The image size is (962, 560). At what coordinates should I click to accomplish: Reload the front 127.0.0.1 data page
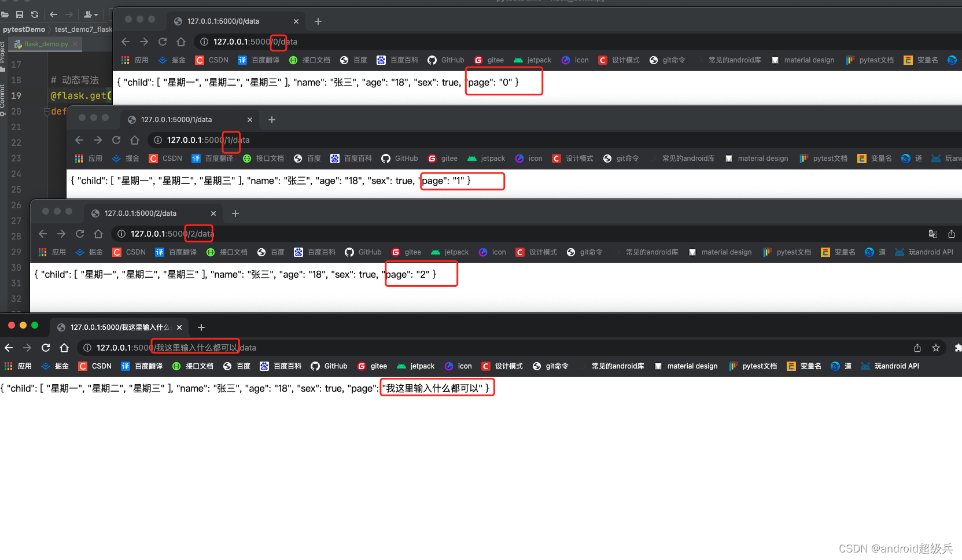point(46,348)
